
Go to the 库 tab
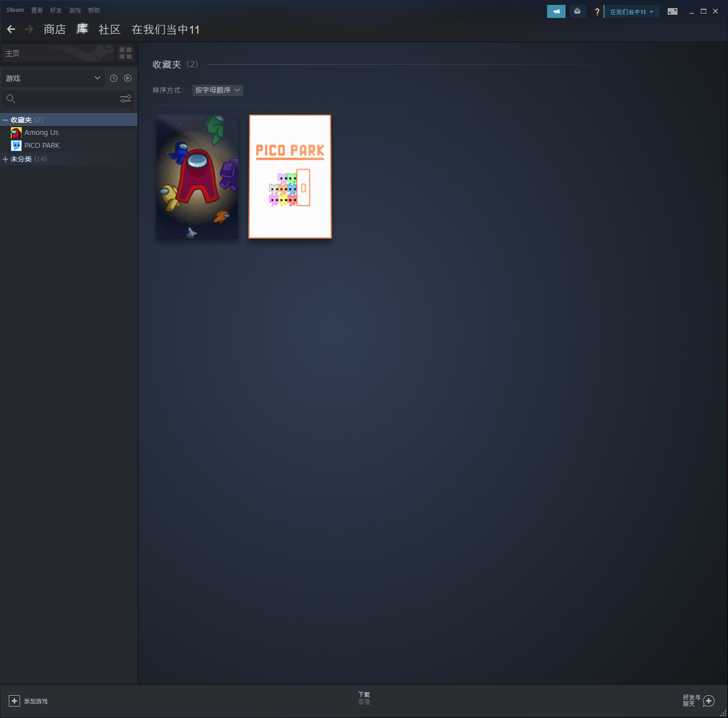[x=82, y=29]
